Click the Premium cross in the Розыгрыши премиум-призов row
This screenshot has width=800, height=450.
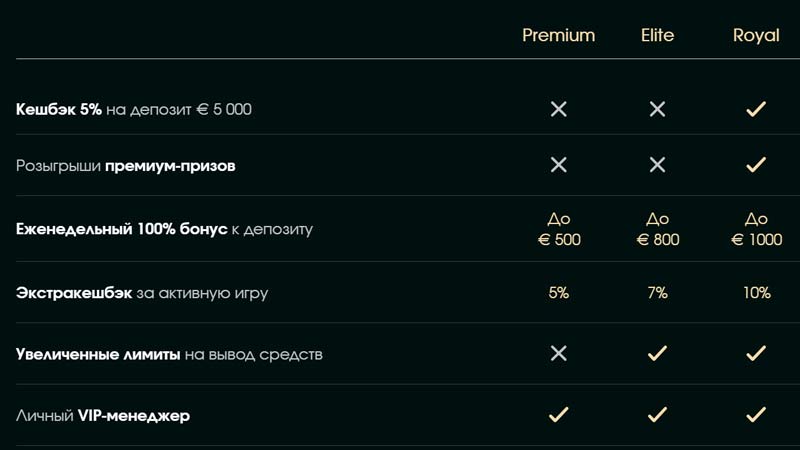coord(559,164)
